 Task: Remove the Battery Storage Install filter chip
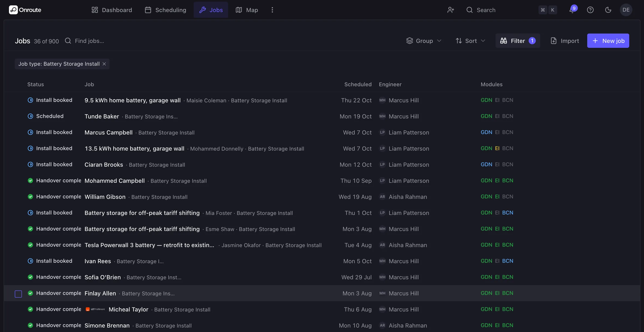[104, 64]
